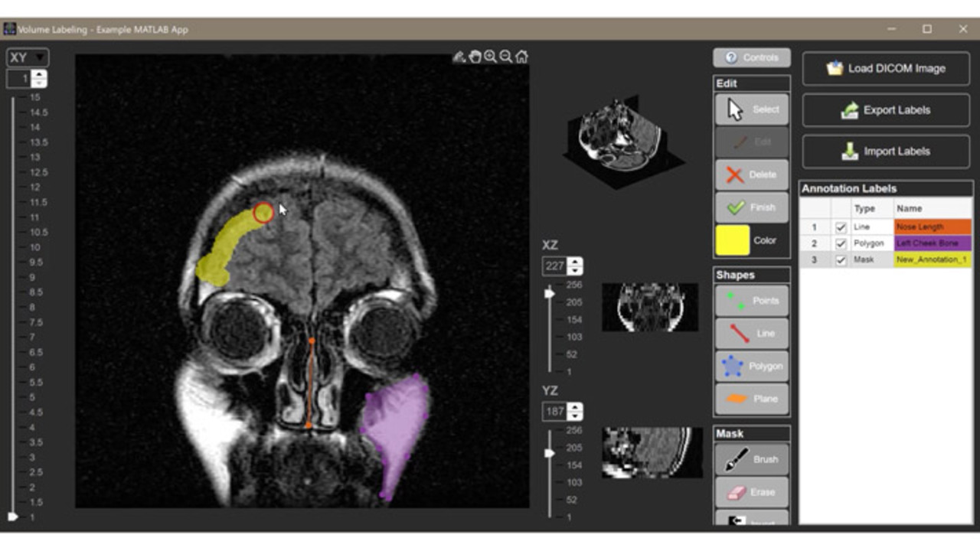The width and height of the screenshot is (980, 551).
Task: Uncheck the New_Annotation_1 mask checkbox
Action: 841,260
